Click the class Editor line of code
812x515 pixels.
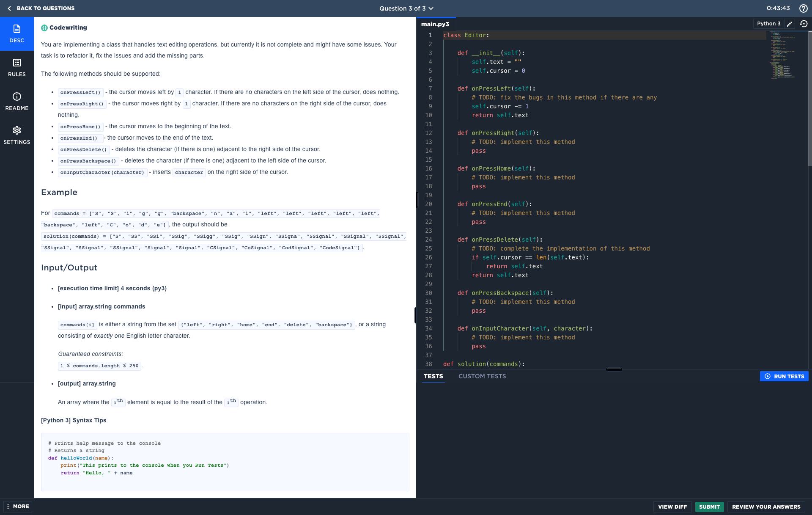point(466,35)
